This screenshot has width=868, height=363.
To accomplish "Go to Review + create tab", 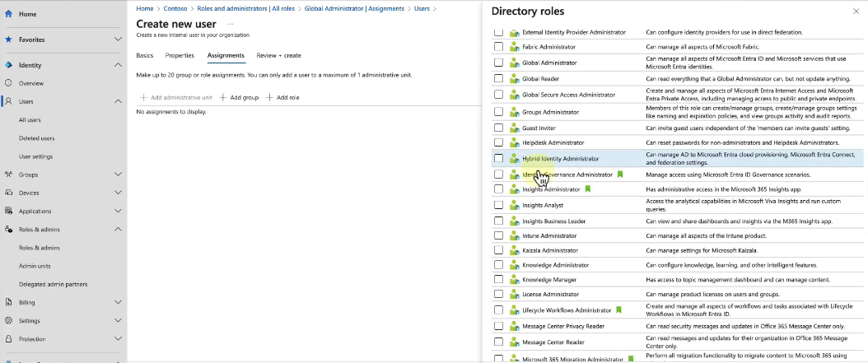I will pos(279,55).
